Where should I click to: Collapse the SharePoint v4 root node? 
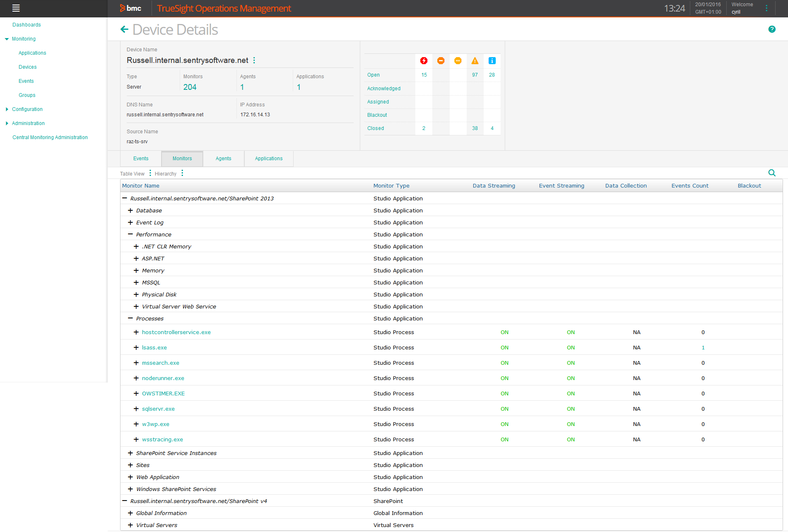[125, 501]
